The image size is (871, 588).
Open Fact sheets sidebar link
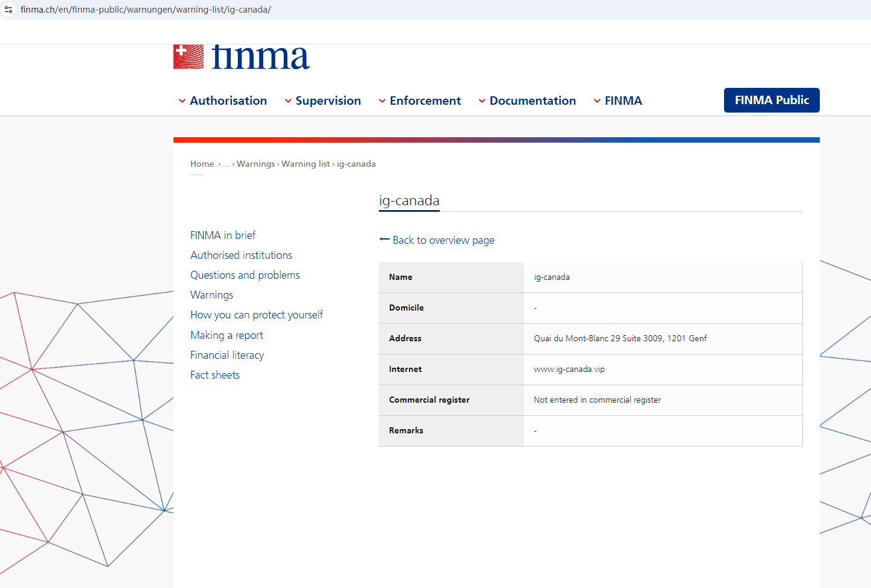tap(215, 375)
